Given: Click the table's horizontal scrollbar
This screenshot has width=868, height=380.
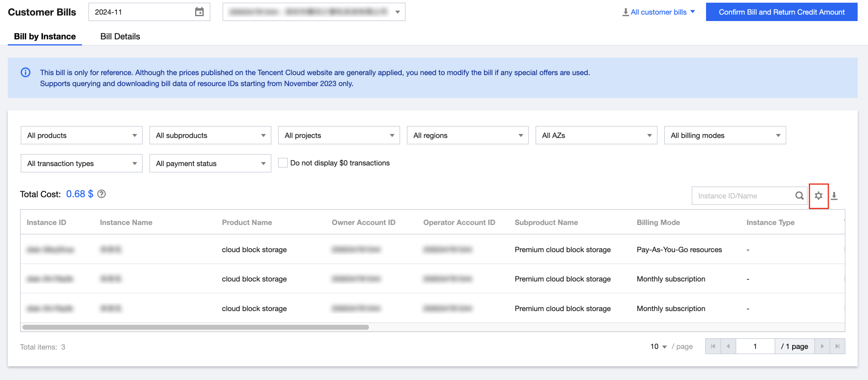Looking at the screenshot, I should coord(195,327).
